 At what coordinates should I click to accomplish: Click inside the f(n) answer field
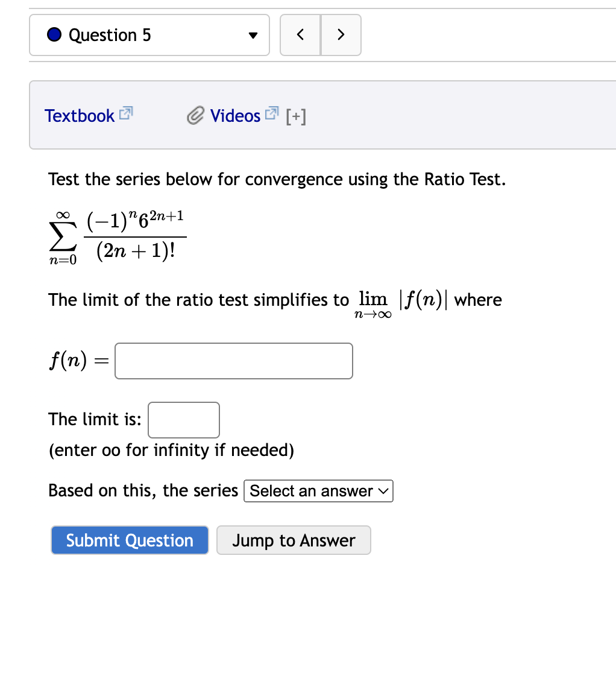tap(233, 361)
